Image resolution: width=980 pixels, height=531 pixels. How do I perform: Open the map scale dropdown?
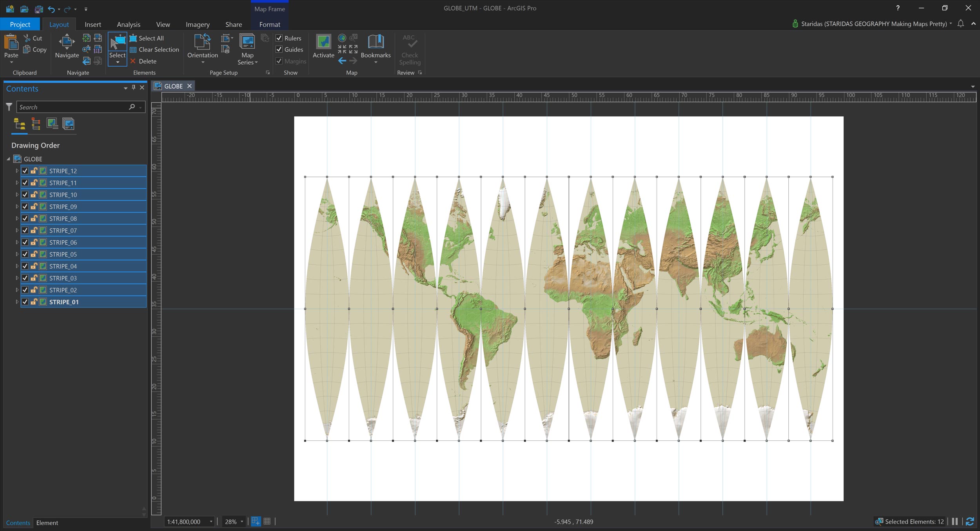(x=211, y=522)
